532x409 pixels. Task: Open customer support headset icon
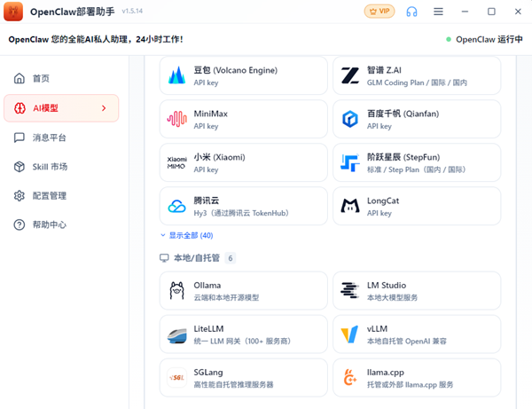pos(411,12)
